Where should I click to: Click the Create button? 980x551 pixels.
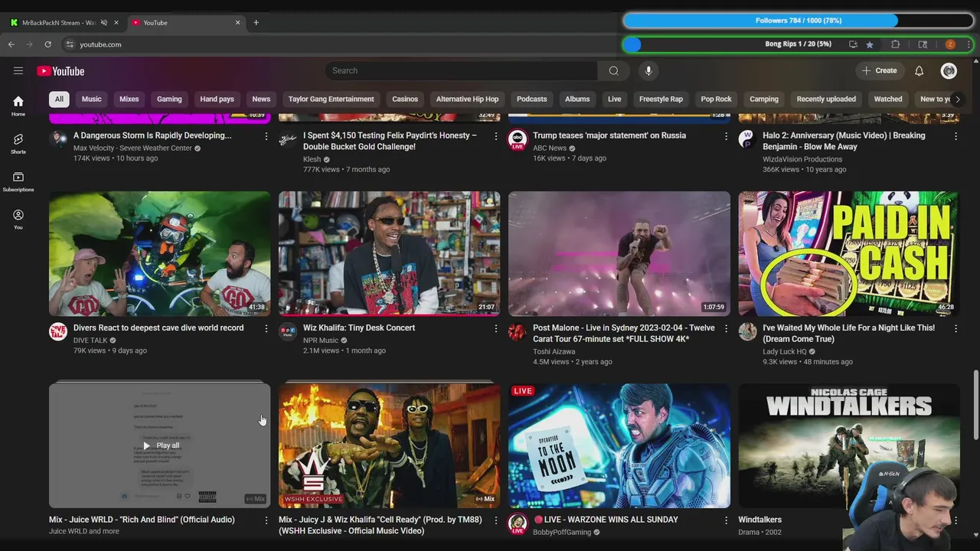point(880,70)
